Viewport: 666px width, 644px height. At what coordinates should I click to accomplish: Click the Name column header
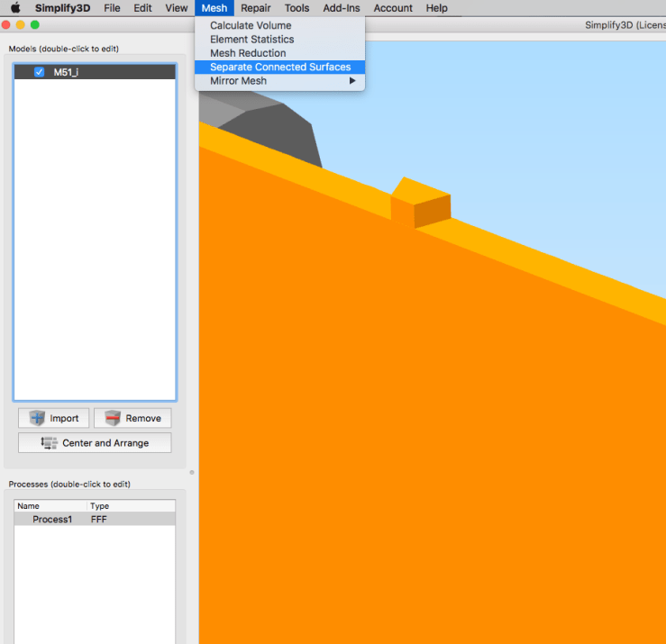pos(50,506)
